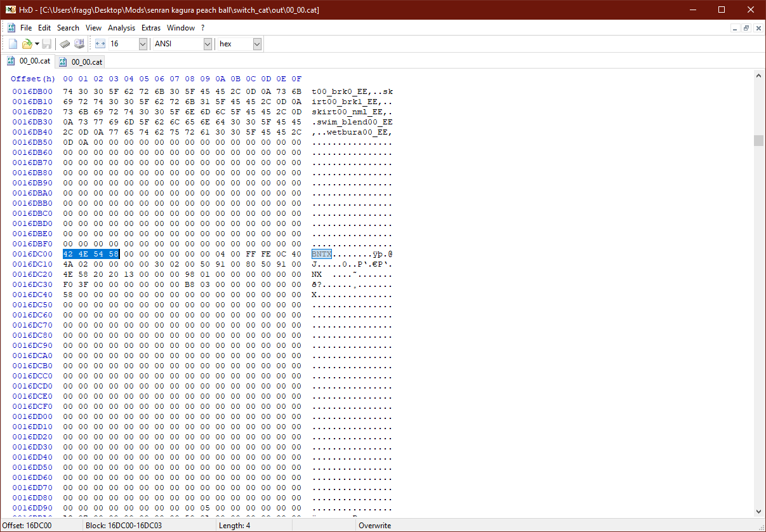Click the grayed Save disk icon
This screenshot has width=766, height=532.
tap(47, 44)
